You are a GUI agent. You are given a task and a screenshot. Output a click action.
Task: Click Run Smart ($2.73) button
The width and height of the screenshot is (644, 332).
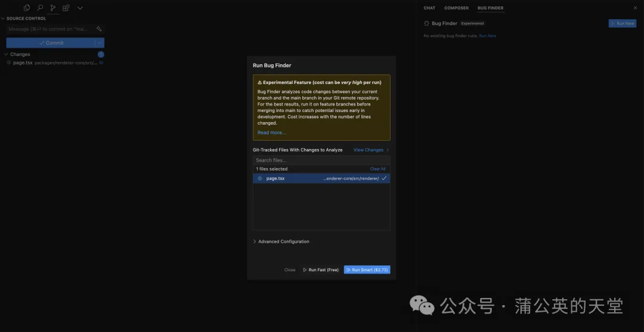tap(367, 270)
